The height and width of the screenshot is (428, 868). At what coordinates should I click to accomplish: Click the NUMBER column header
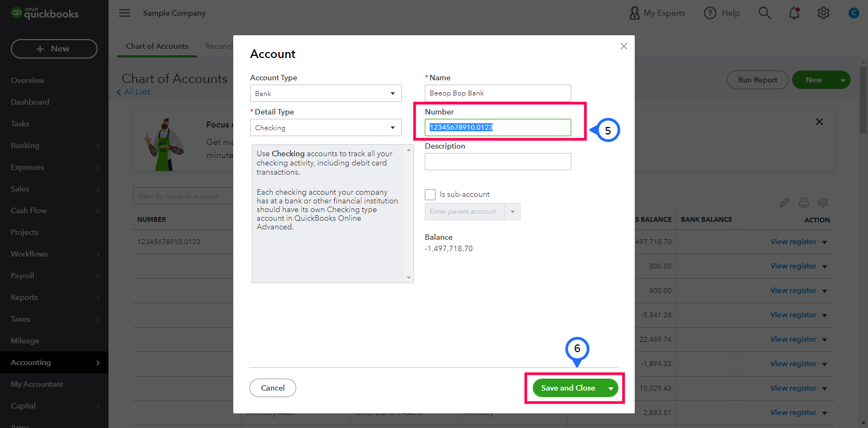tap(152, 220)
